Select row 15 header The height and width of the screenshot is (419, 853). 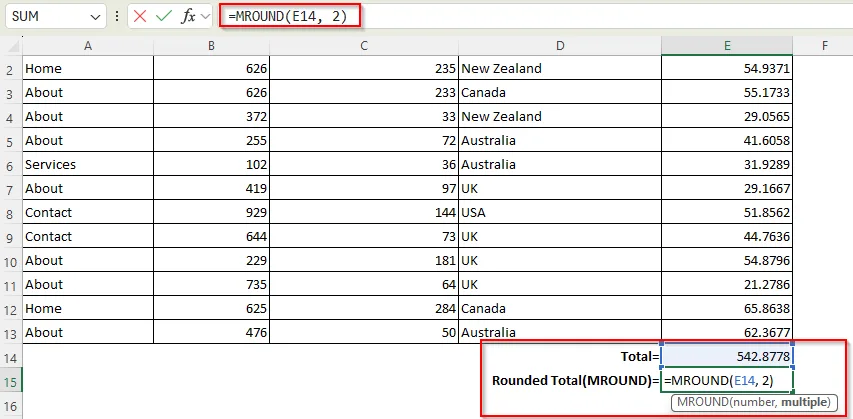[11, 381]
